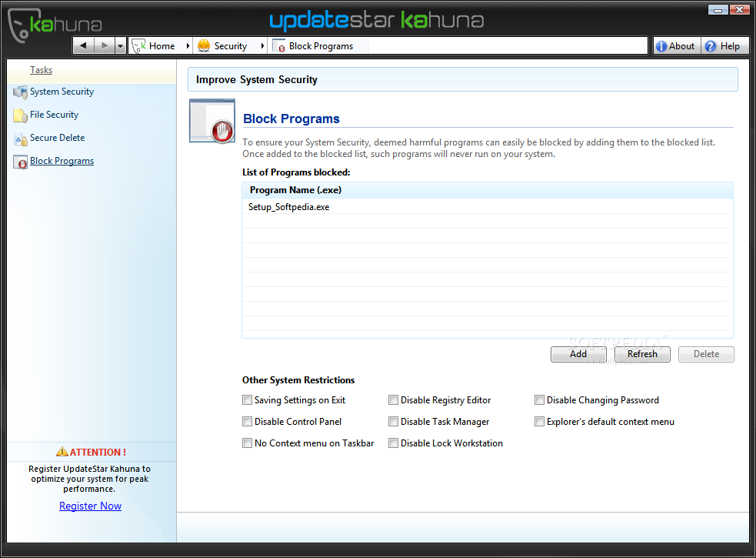Click the Block Programs breadcrumb icon
The width and height of the screenshot is (756, 558).
coord(278,46)
